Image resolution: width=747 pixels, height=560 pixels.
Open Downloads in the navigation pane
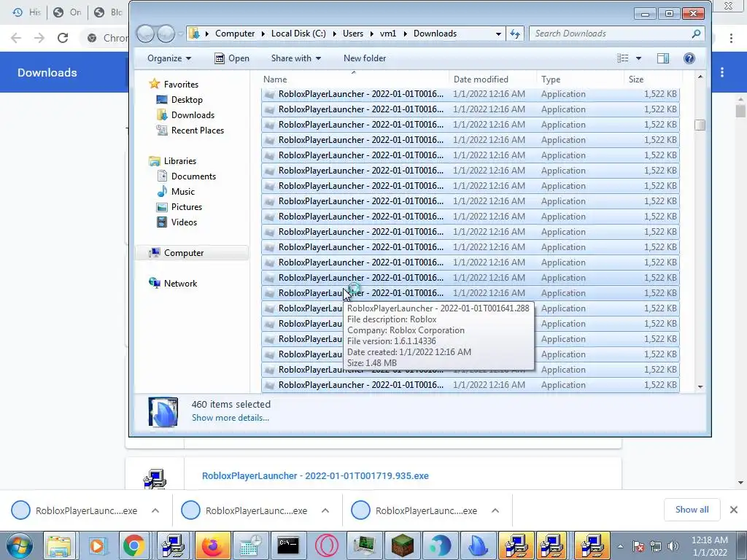click(193, 114)
